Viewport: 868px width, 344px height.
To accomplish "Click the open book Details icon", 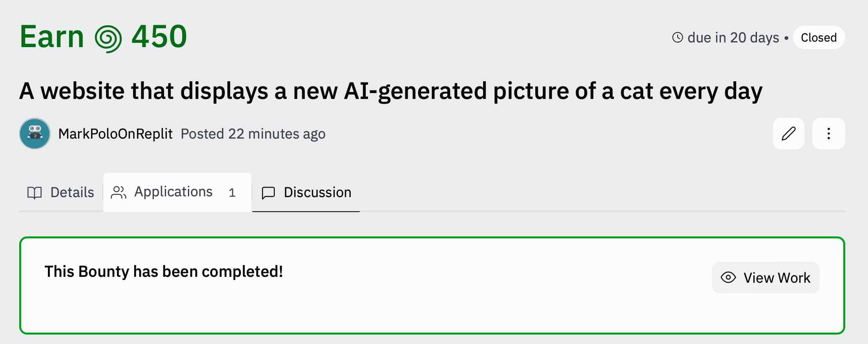I will click(x=35, y=192).
